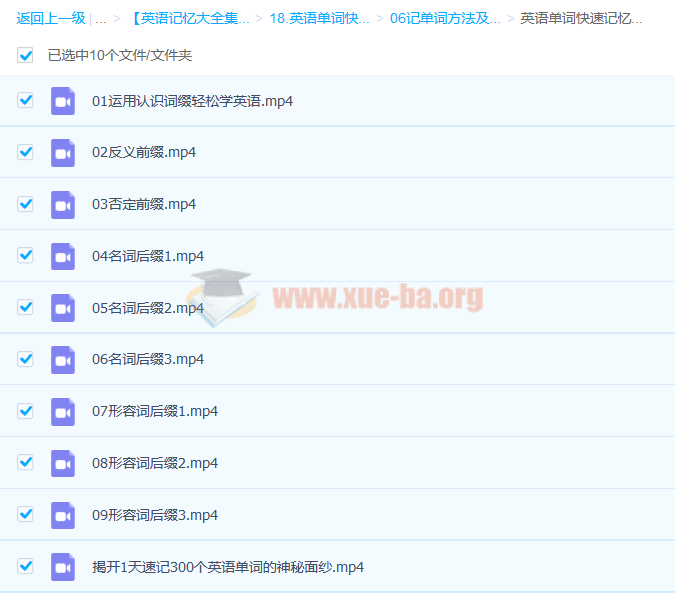Click video icon for 揭开1天速记300个英语单词 file
This screenshot has height=597, width=675.
tap(63, 567)
